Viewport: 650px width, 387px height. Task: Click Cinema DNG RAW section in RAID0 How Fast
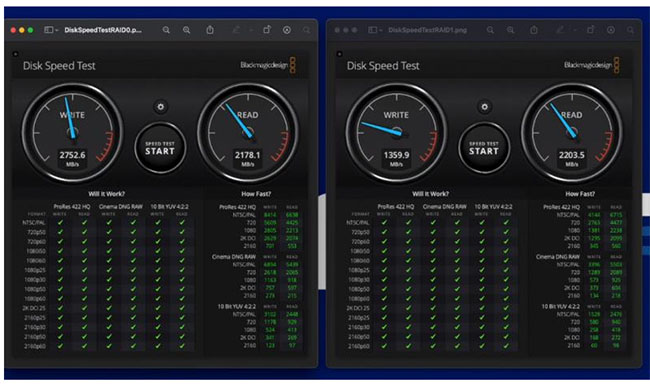coord(234,256)
